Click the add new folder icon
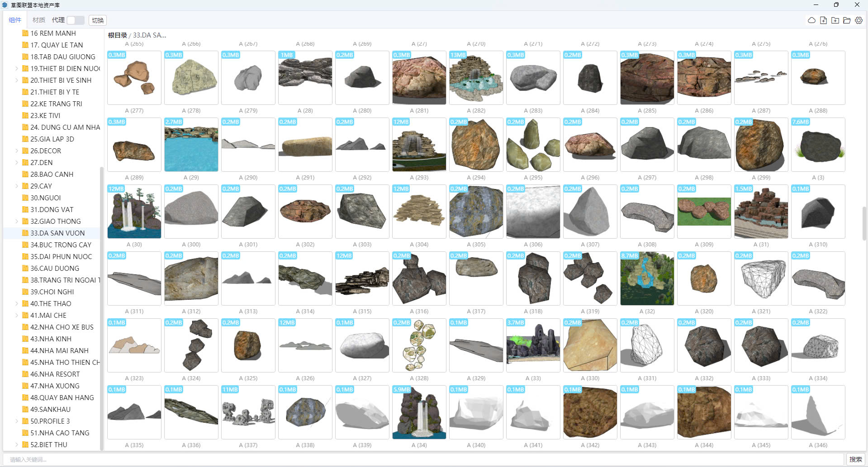Viewport: 868px width, 467px height. [x=835, y=20]
